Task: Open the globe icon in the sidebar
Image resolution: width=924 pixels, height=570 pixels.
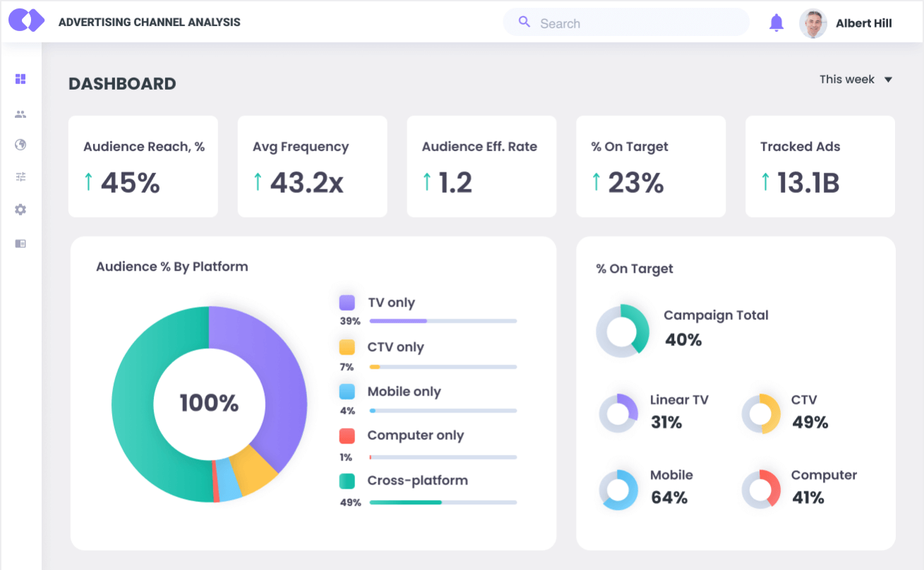Action: tap(20, 144)
